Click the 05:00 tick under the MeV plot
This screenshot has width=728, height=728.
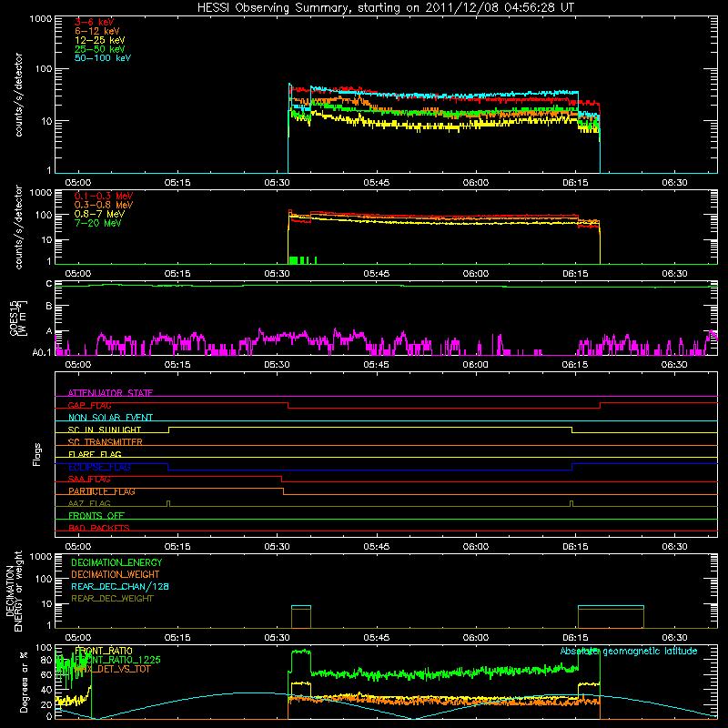coord(78,274)
